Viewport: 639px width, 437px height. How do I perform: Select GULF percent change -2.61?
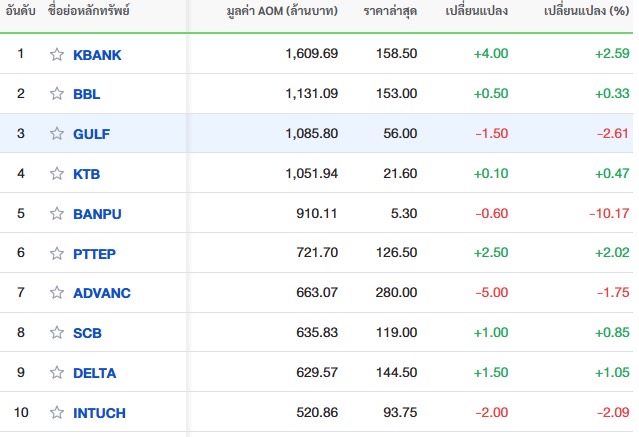coord(613,133)
